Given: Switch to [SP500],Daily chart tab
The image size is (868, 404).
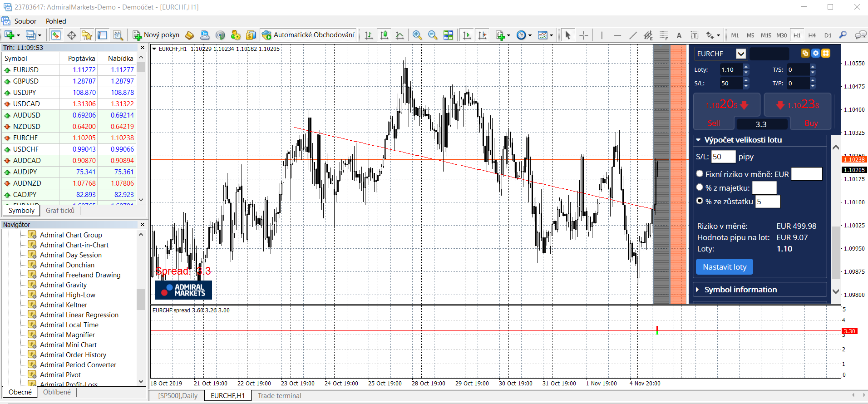Looking at the screenshot, I should (x=178, y=396).
